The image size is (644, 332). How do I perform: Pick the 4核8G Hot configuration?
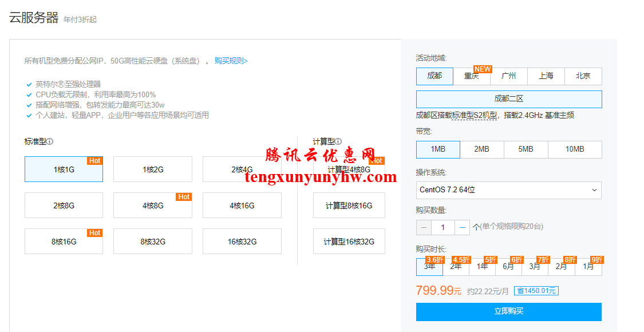[153, 205]
